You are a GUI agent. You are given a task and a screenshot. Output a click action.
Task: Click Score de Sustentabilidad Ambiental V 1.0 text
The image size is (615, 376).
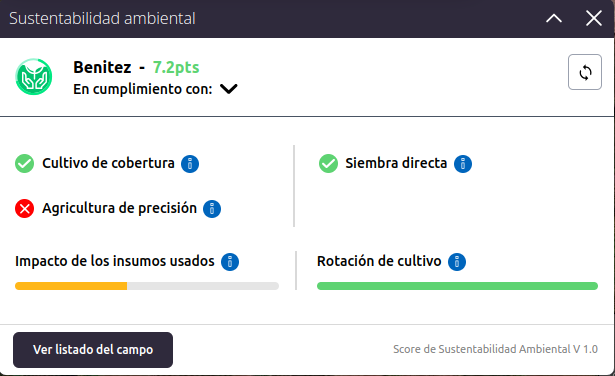495,349
